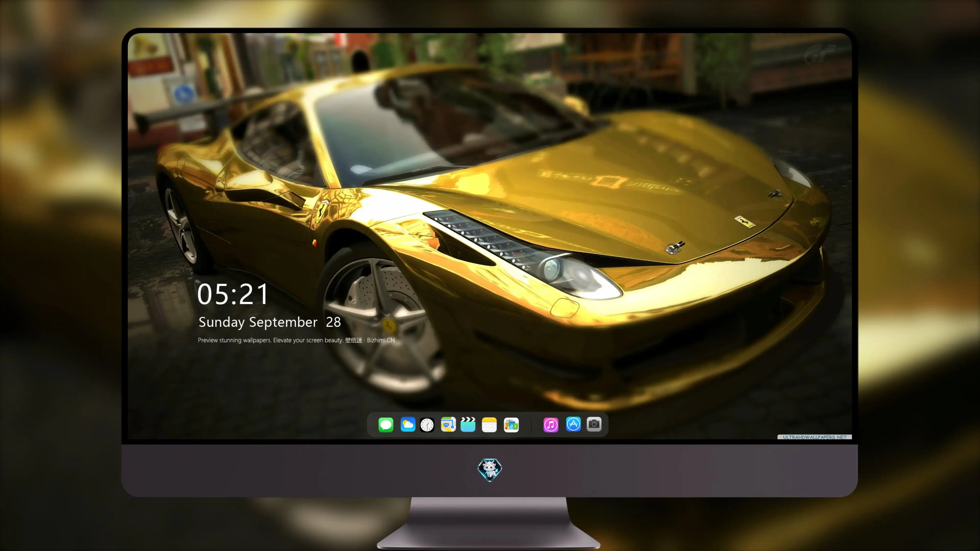
Task: Open the Clock app in the dock
Action: click(427, 425)
